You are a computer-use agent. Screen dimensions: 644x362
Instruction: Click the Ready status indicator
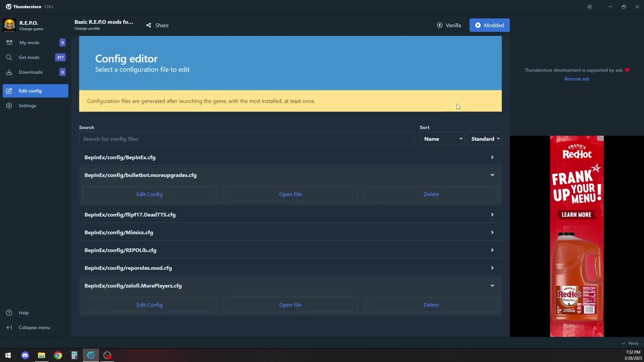tap(630, 343)
